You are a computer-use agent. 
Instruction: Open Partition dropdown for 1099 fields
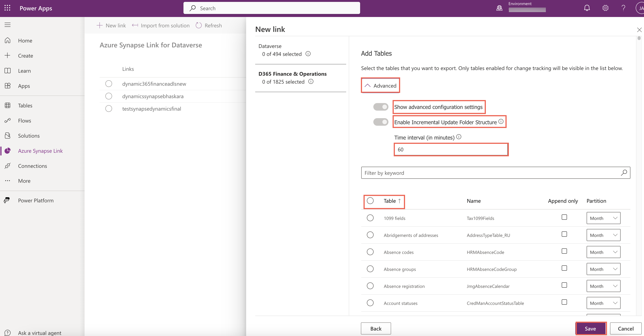pos(603,218)
